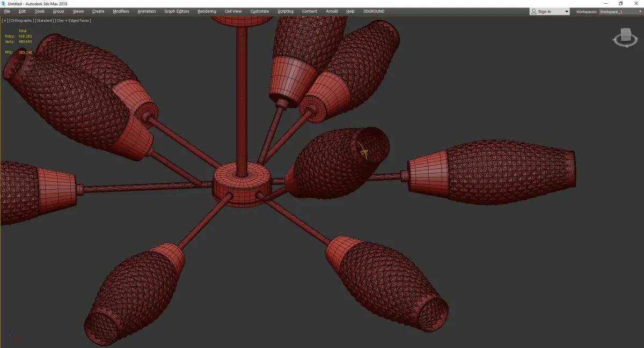The width and height of the screenshot is (644, 348).
Task: Expand the Sign In dropdown arrow
Action: click(566, 12)
